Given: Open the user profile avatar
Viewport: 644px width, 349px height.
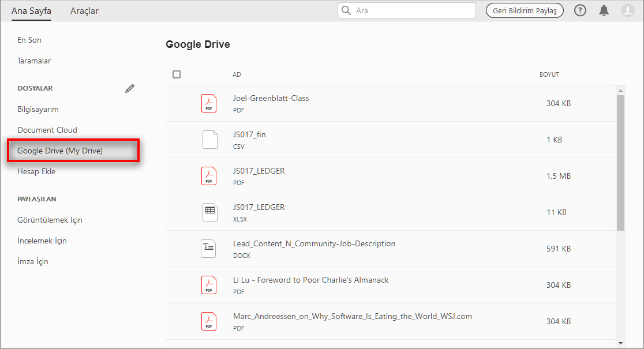Looking at the screenshot, I should tap(628, 10).
